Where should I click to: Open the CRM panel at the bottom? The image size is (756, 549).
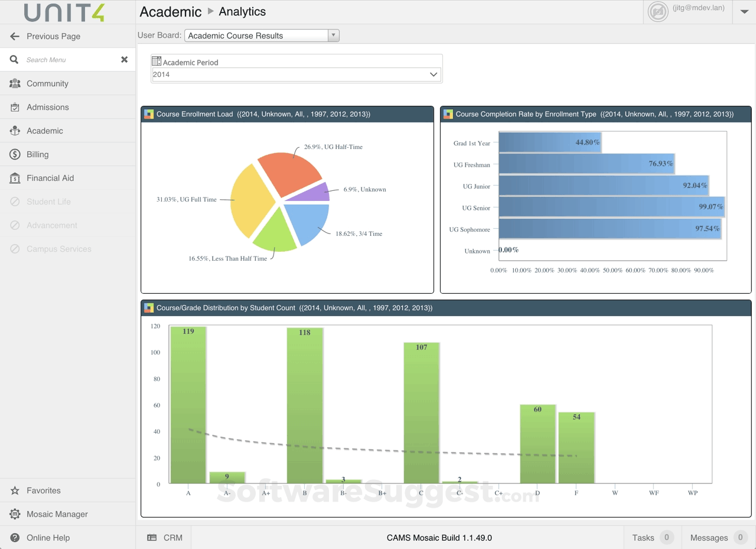click(164, 538)
